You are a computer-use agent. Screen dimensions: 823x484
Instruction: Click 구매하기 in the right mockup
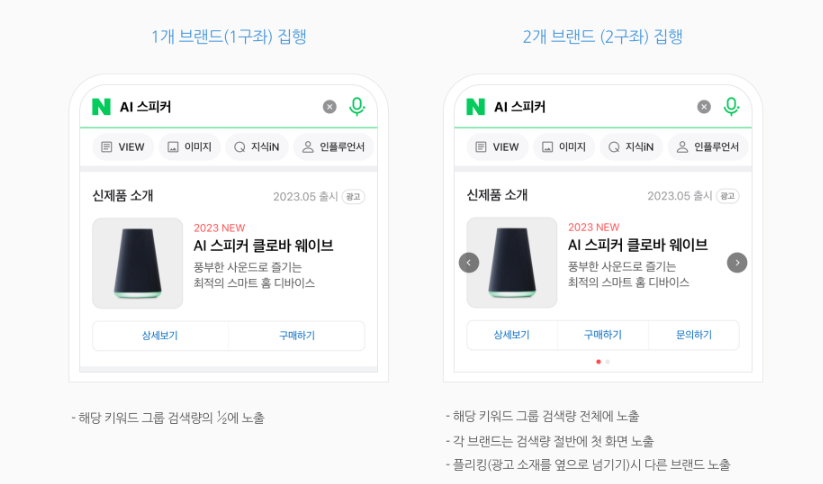(603, 335)
